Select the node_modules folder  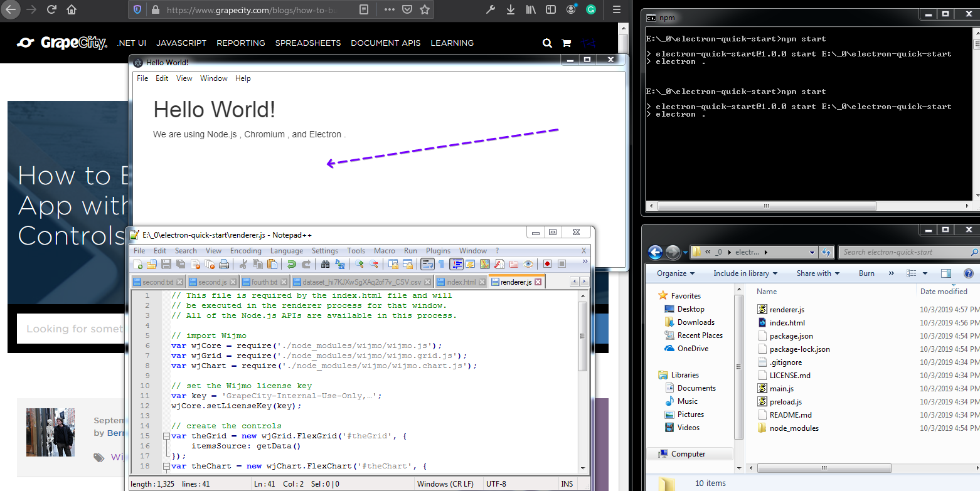pyautogui.click(x=794, y=428)
